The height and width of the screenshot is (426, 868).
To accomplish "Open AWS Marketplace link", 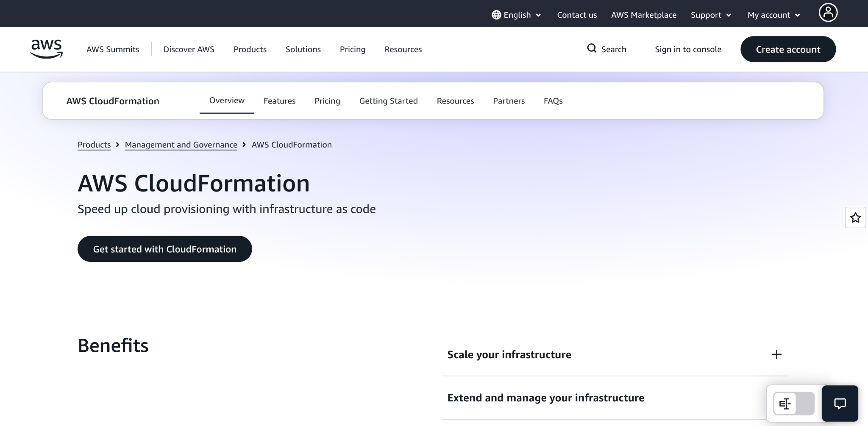I will click(644, 15).
